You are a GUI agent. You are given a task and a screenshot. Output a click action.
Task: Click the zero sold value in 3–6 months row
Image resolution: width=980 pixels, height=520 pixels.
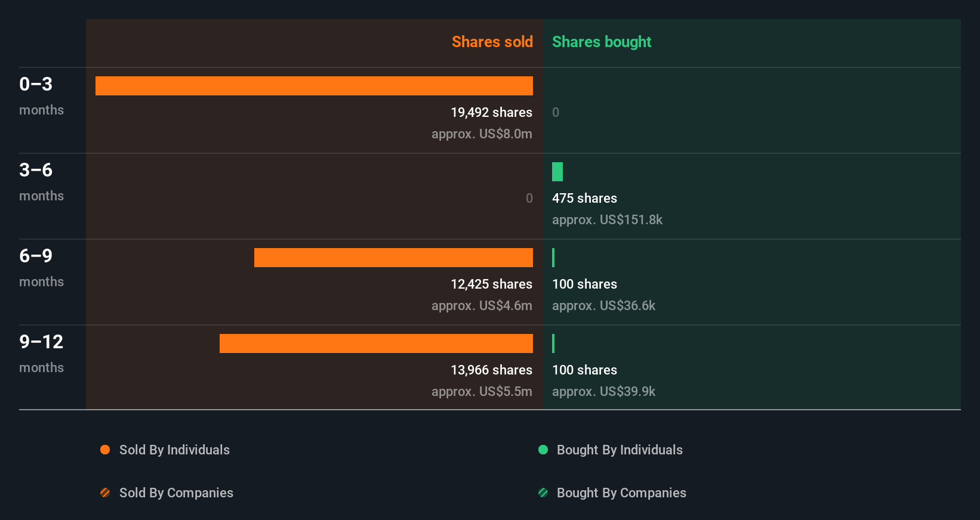coord(529,198)
